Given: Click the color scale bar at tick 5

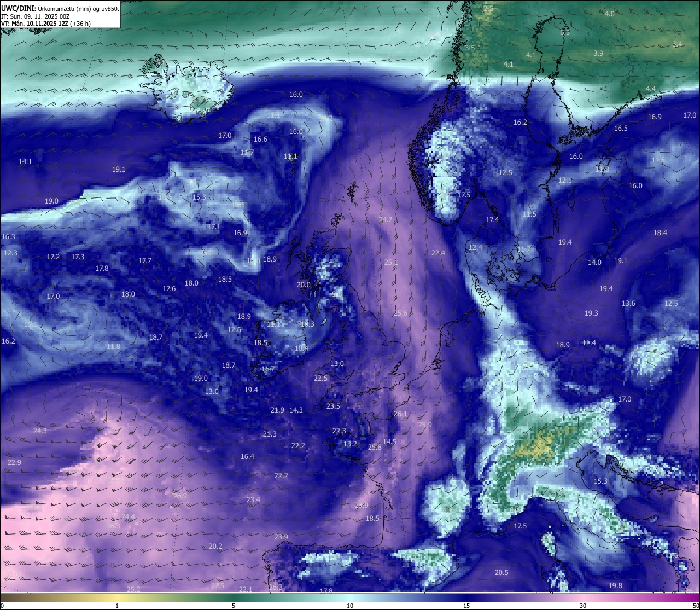Looking at the screenshot, I should coord(234,597).
